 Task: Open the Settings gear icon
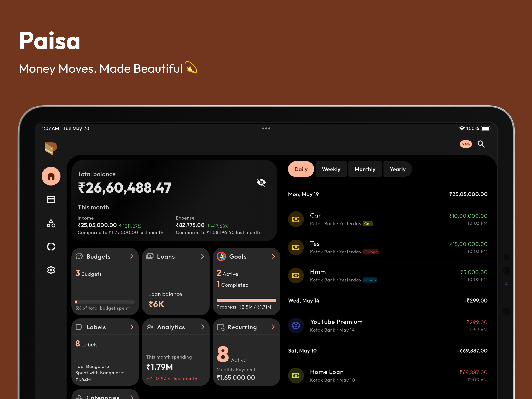[51, 270]
